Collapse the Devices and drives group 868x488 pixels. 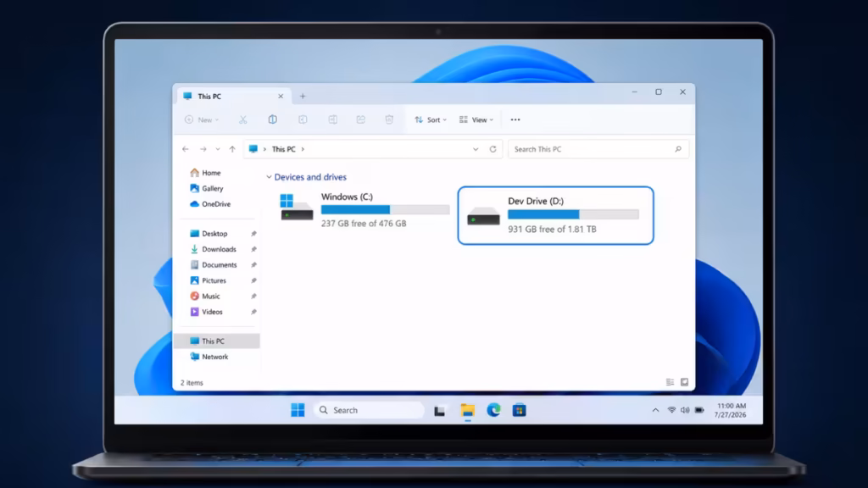pos(269,177)
